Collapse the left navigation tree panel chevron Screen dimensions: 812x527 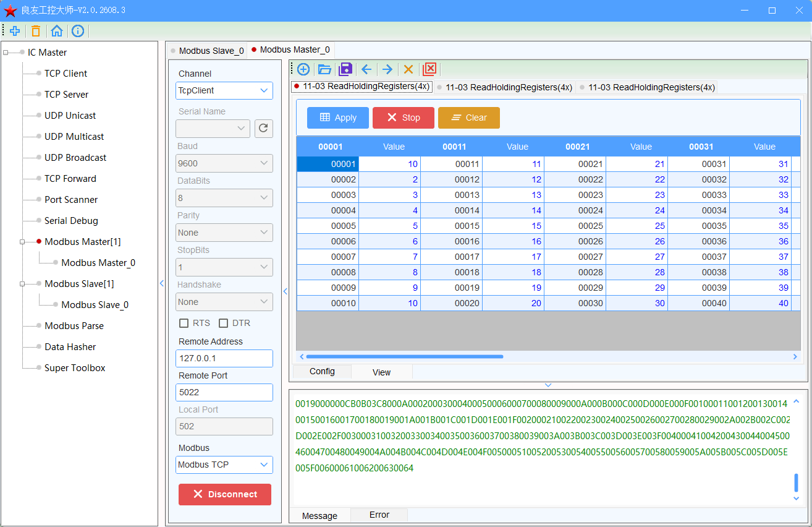(162, 283)
